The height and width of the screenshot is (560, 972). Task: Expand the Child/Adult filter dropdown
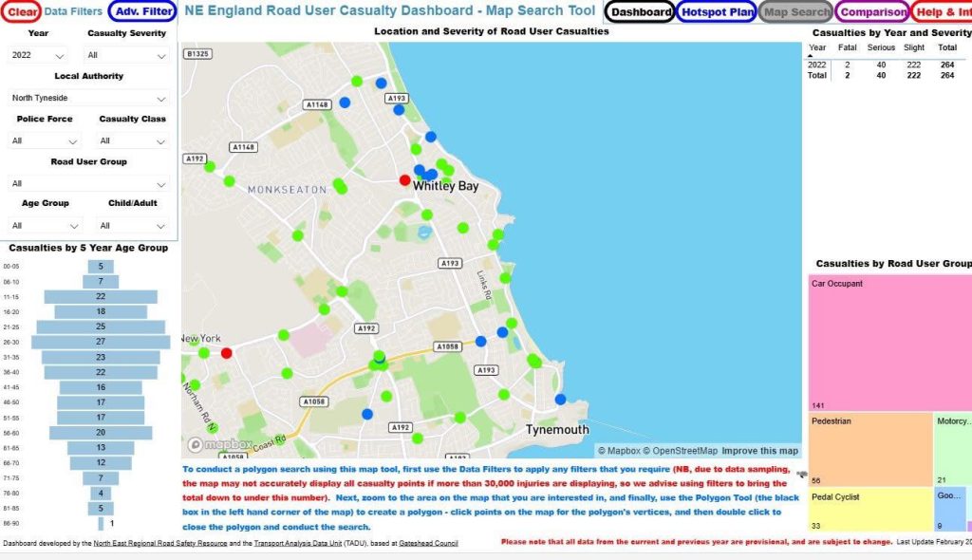click(132, 226)
